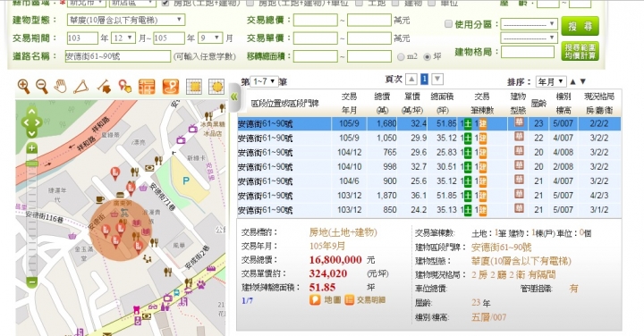644x336 pixels.
Task: Click the 建物格局 input field
Action: point(528,52)
